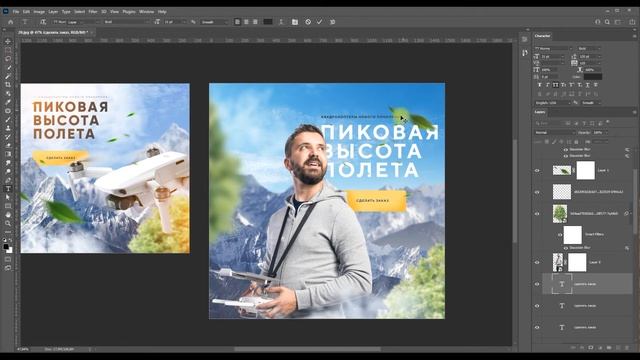Image resolution: width=640 pixels, height=360 pixels.
Task: Select the Crop tool
Action: click(8, 85)
